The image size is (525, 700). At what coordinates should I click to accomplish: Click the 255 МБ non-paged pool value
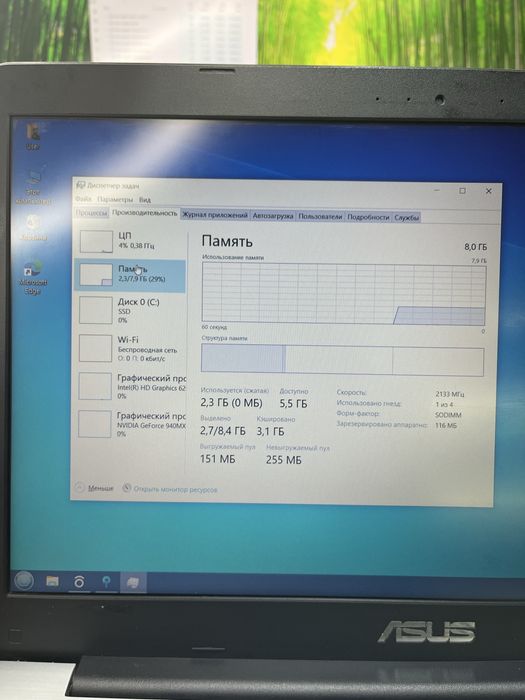283,460
